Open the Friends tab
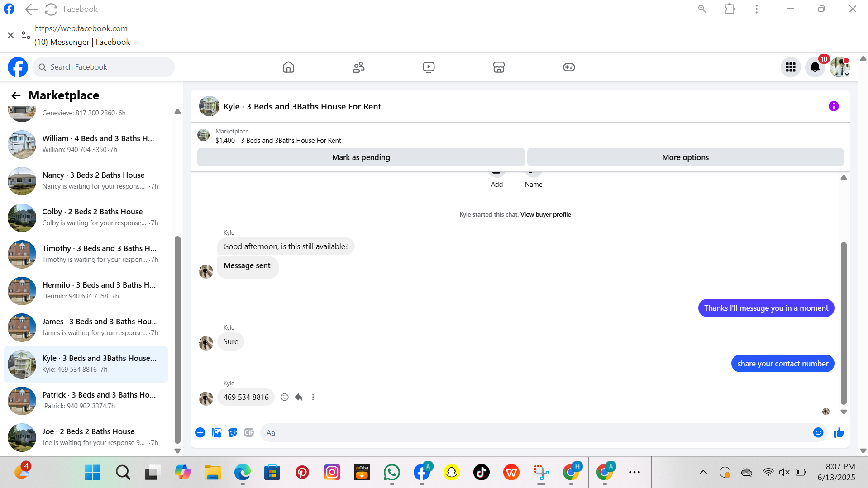The height and width of the screenshot is (488, 868). point(358,67)
